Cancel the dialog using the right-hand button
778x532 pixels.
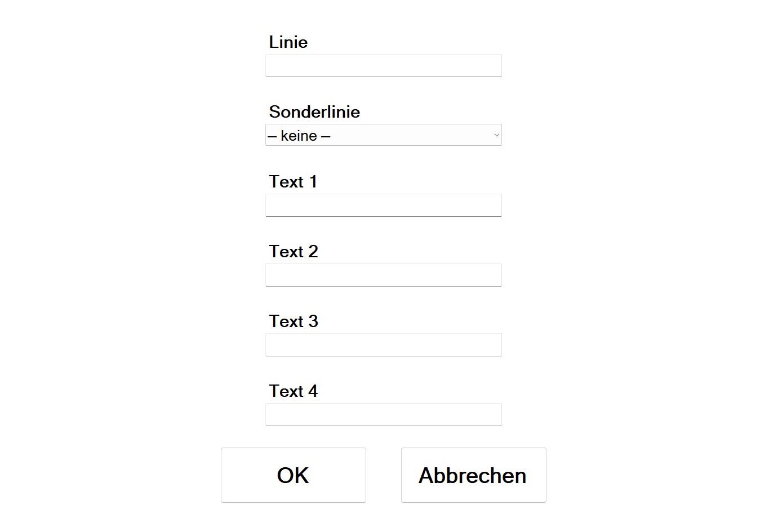pos(473,475)
